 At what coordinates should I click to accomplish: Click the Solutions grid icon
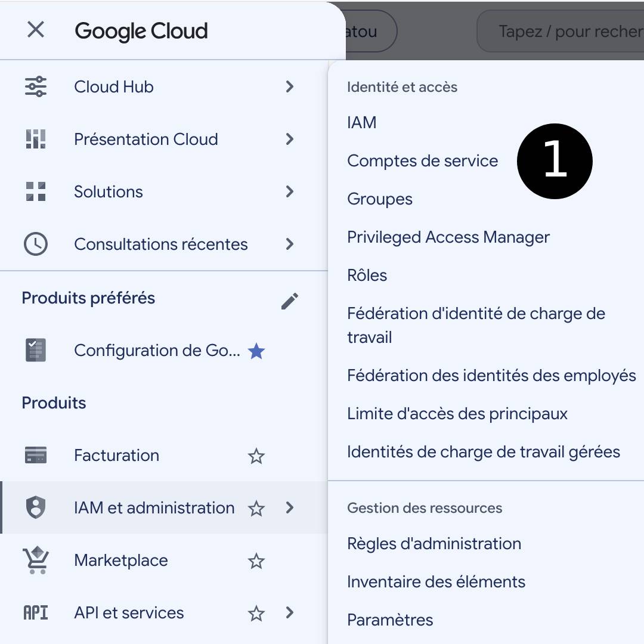[x=36, y=192]
